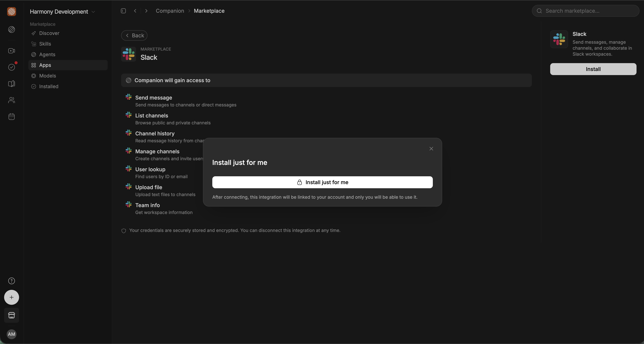Close the install dialog with X
The width and height of the screenshot is (644, 344).
431,149
